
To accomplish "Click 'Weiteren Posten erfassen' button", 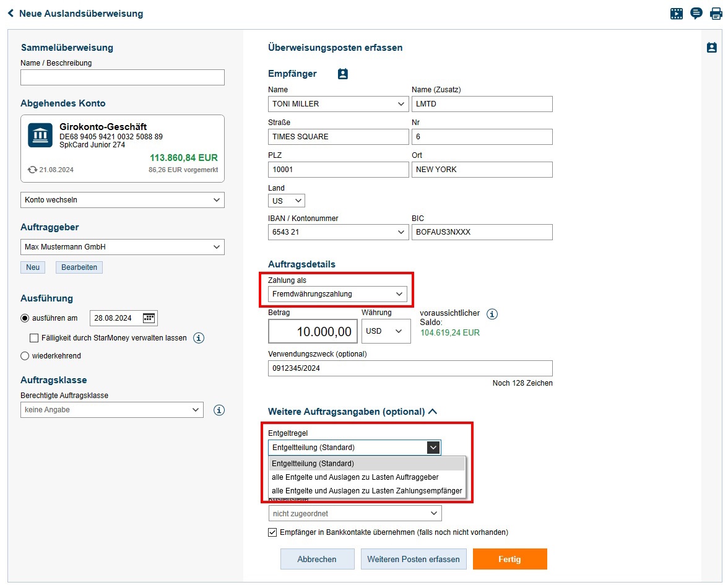I will click(x=414, y=559).
